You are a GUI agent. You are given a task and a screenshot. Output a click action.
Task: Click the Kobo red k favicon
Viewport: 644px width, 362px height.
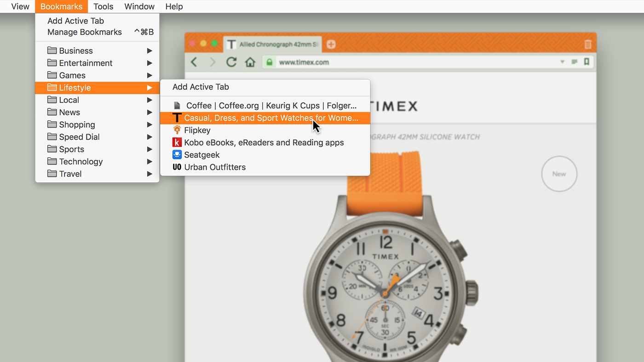177,142
